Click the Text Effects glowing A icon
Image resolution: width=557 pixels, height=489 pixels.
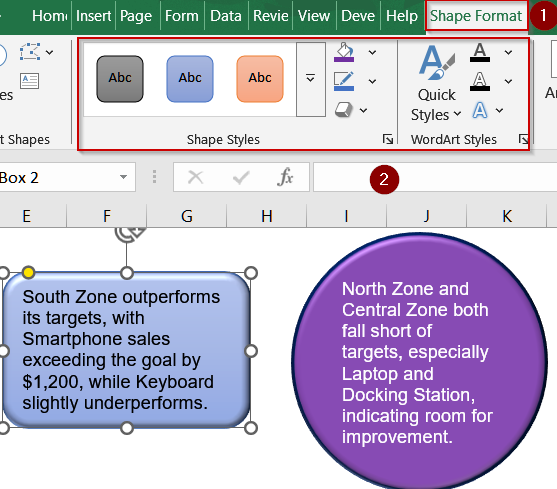480,110
